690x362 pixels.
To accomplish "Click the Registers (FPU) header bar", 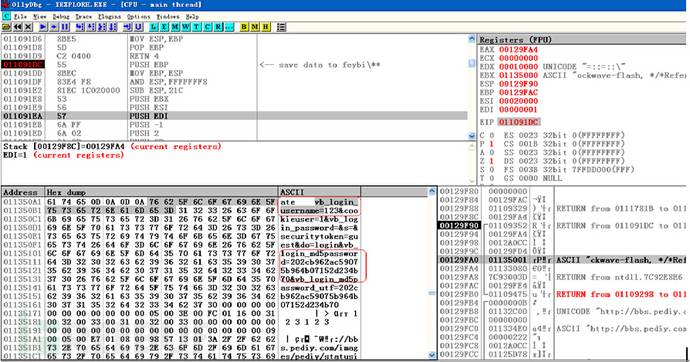I will coord(582,40).
